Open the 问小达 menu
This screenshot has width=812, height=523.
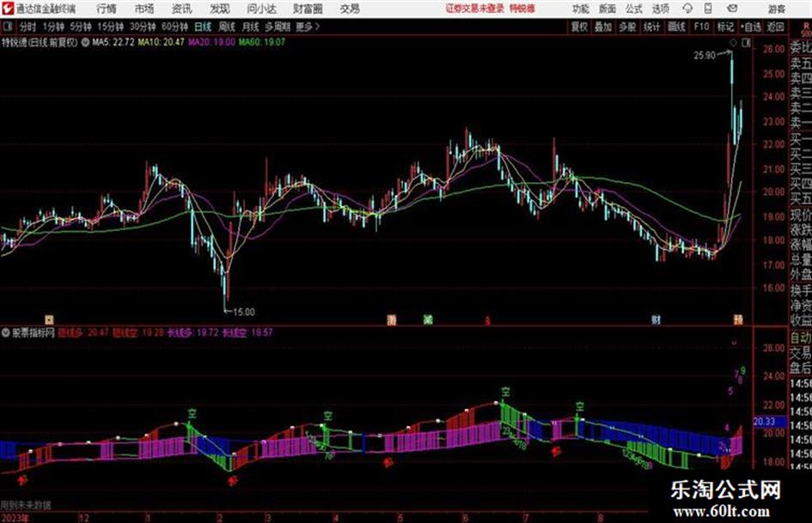coord(261,9)
